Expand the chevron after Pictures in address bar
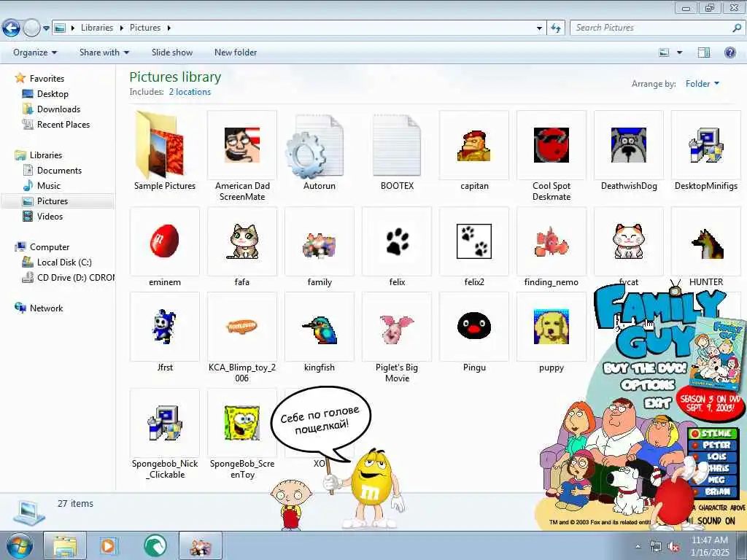Screen dimensions: 747x560 [169, 28]
